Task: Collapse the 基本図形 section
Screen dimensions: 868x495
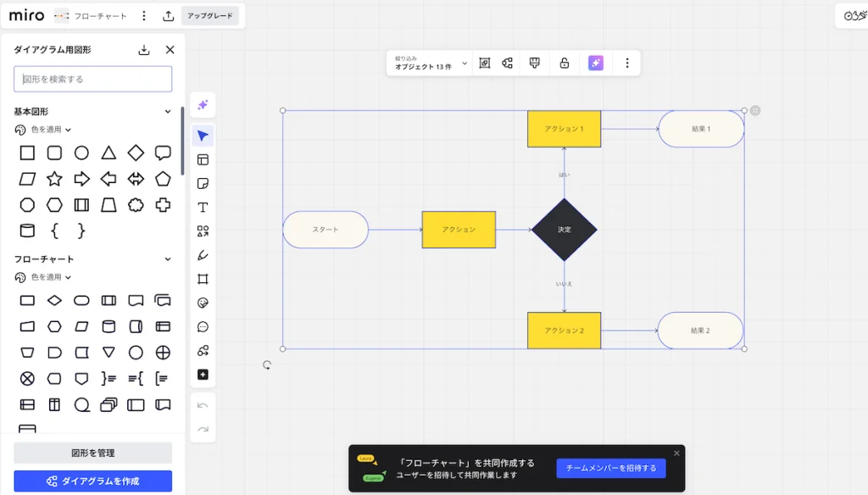Action: point(168,111)
